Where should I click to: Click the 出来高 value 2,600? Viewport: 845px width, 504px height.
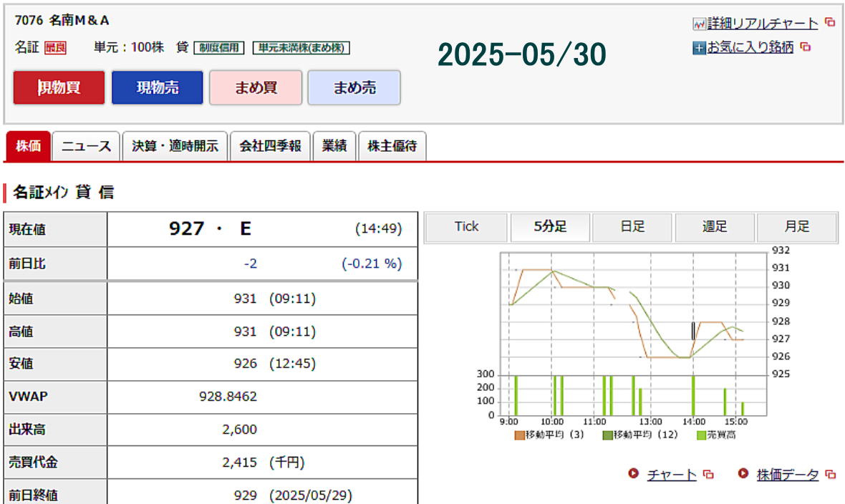click(x=239, y=430)
